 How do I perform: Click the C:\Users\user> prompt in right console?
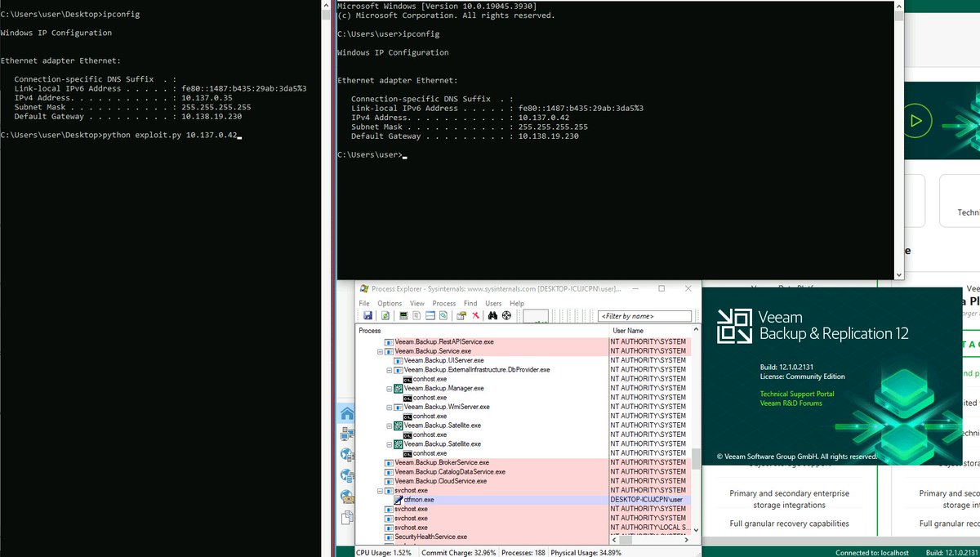pyautogui.click(x=368, y=154)
